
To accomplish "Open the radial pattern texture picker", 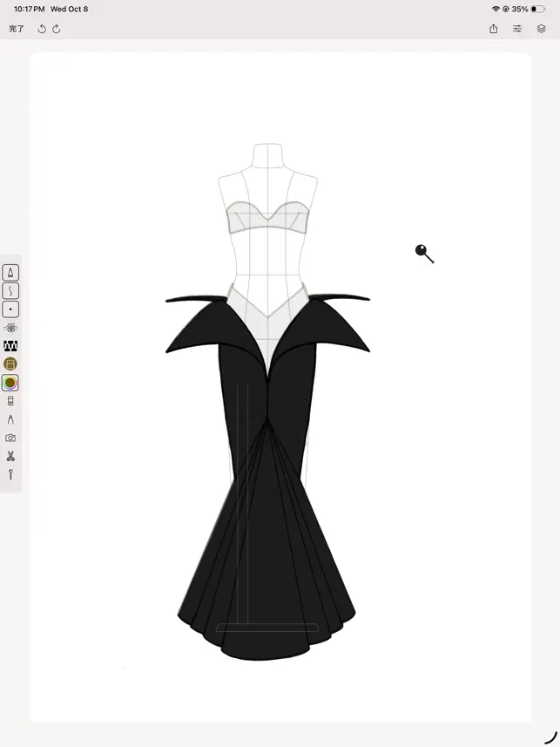I will (x=10, y=328).
